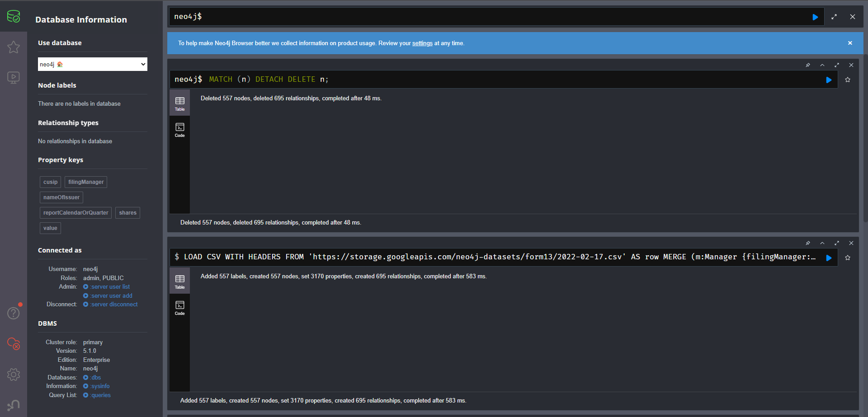Viewport: 868px width, 417px height.
Task: Click the 'admin, PUBLIC' roles value
Action: [x=103, y=278]
